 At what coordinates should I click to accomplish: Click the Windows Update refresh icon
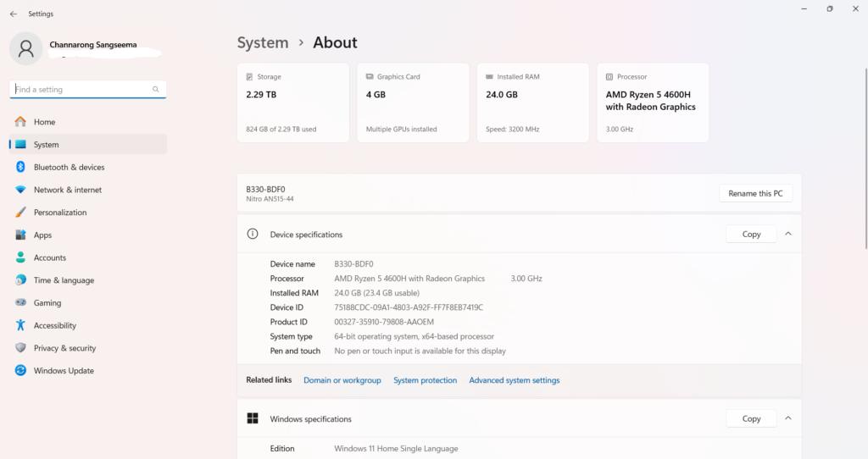pos(20,371)
